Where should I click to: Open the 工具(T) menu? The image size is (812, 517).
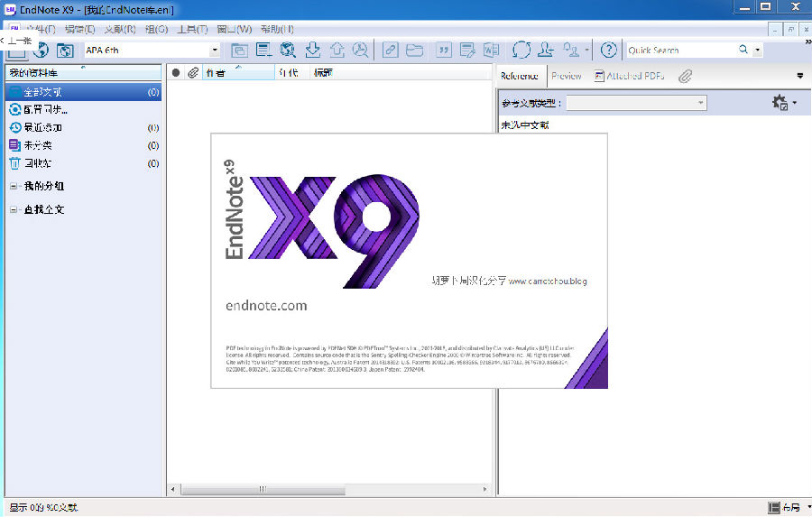pyautogui.click(x=192, y=30)
